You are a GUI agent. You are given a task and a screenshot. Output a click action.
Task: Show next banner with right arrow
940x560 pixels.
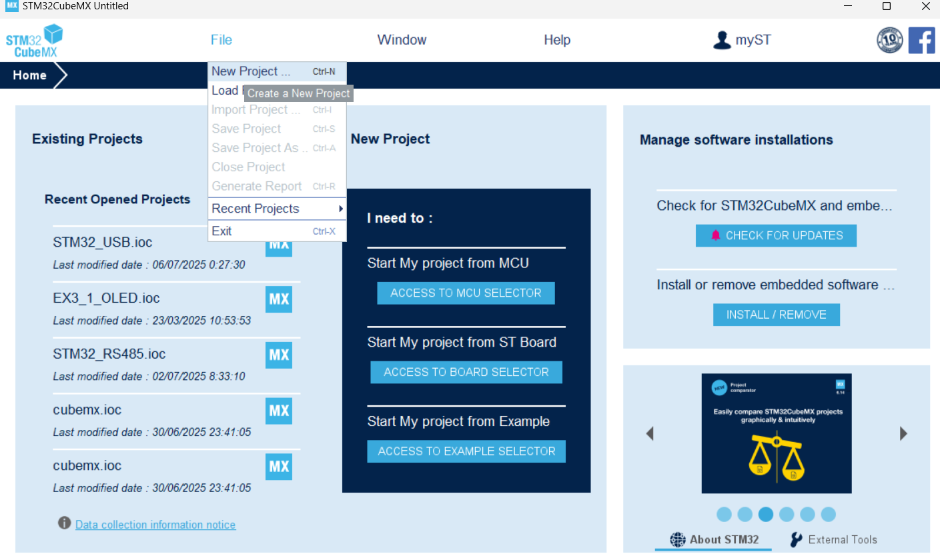[903, 433]
